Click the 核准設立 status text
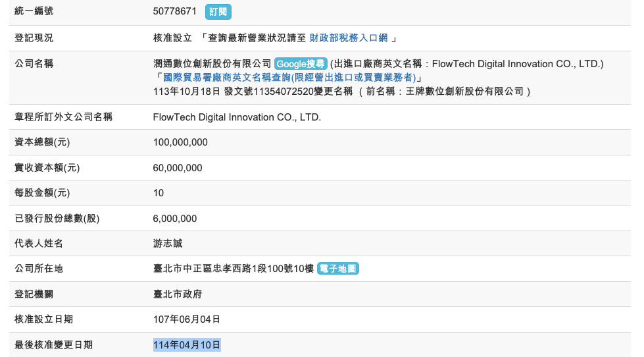 [172, 38]
